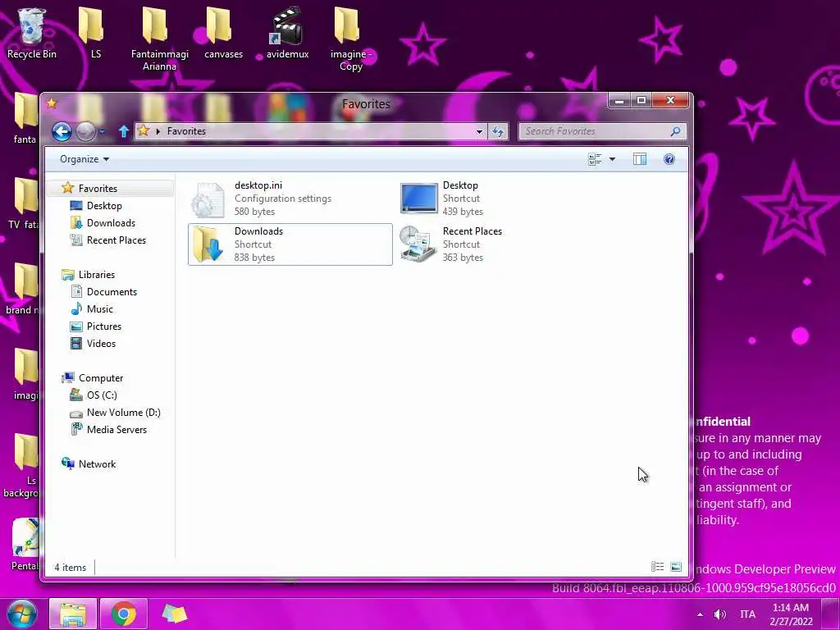Click the folders icon on the taskbar
The height and width of the screenshot is (630, 840).
(x=175, y=614)
